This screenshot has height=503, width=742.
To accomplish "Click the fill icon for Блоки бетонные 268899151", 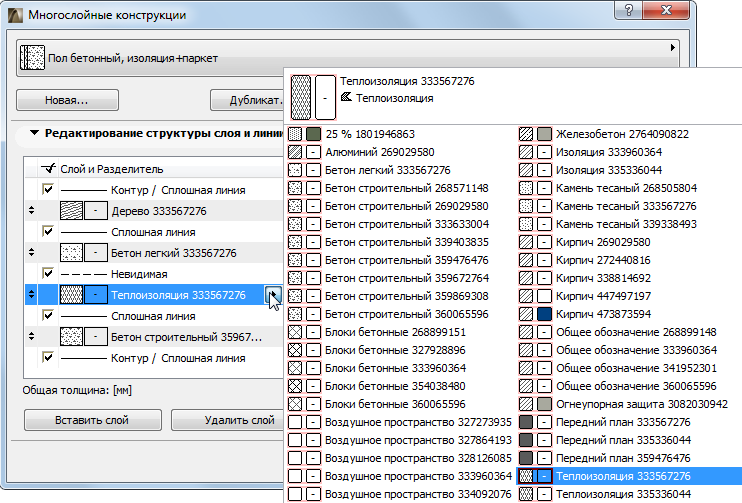I will (x=295, y=332).
